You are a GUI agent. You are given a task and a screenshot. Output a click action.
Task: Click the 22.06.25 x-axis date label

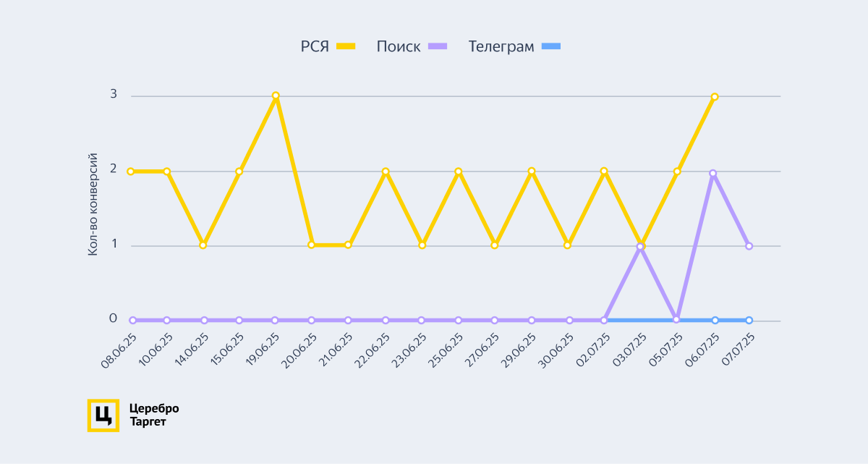click(375, 350)
